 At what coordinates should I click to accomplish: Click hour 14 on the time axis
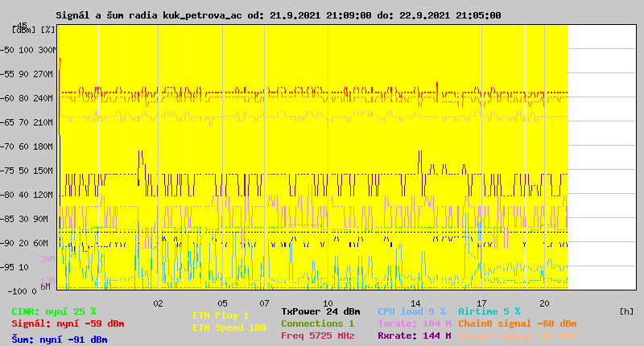[x=415, y=303]
